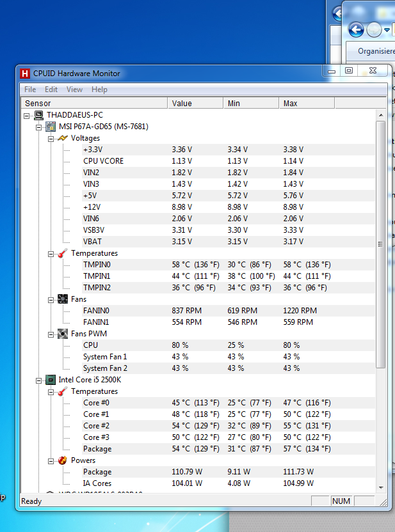Collapse the MSI P67A-GD65 node
Image resolution: width=395 pixels, height=532 pixels.
tap(38, 128)
